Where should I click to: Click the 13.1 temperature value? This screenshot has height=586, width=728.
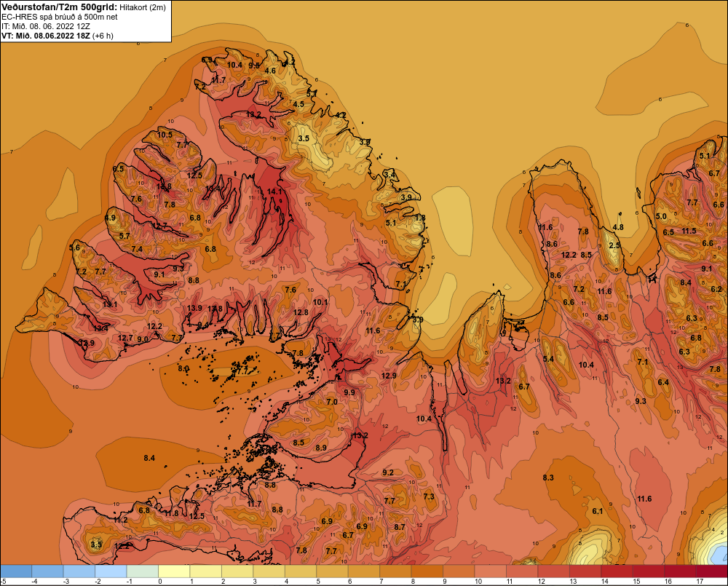[110, 304]
